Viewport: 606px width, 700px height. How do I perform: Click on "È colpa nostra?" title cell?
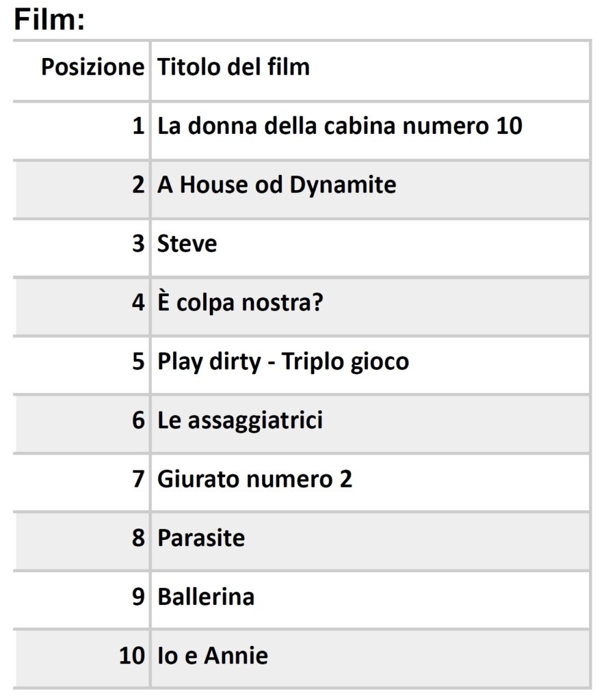(239, 303)
